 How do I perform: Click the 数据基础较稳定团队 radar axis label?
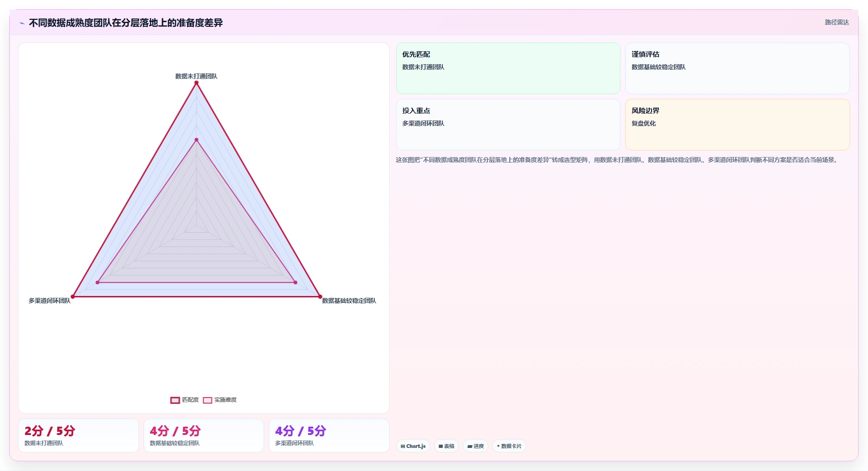[349, 301]
